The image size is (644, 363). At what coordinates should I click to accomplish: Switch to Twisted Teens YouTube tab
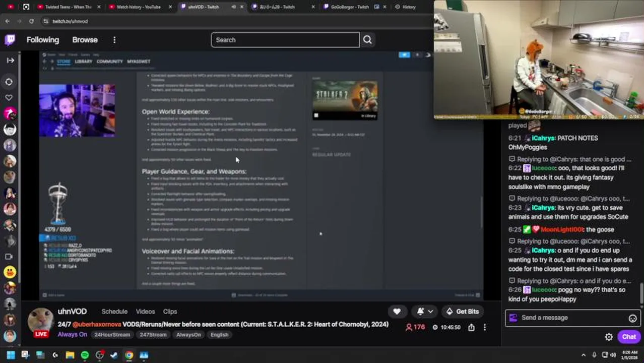pyautogui.click(x=69, y=7)
